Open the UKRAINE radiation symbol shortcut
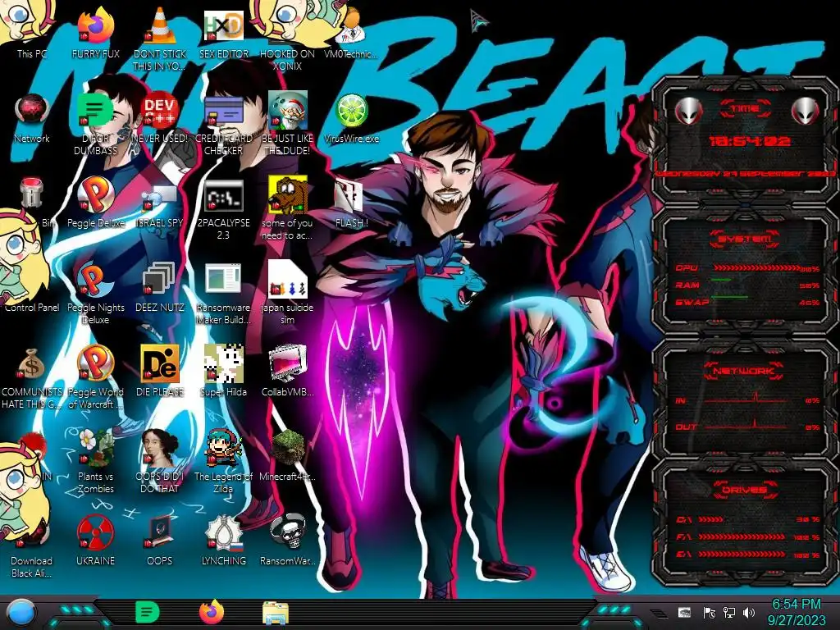 [x=95, y=540]
